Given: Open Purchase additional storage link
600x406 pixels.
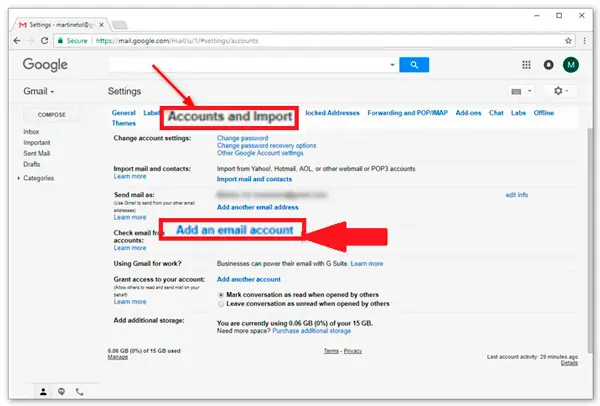Looking at the screenshot, I should click(x=311, y=331).
